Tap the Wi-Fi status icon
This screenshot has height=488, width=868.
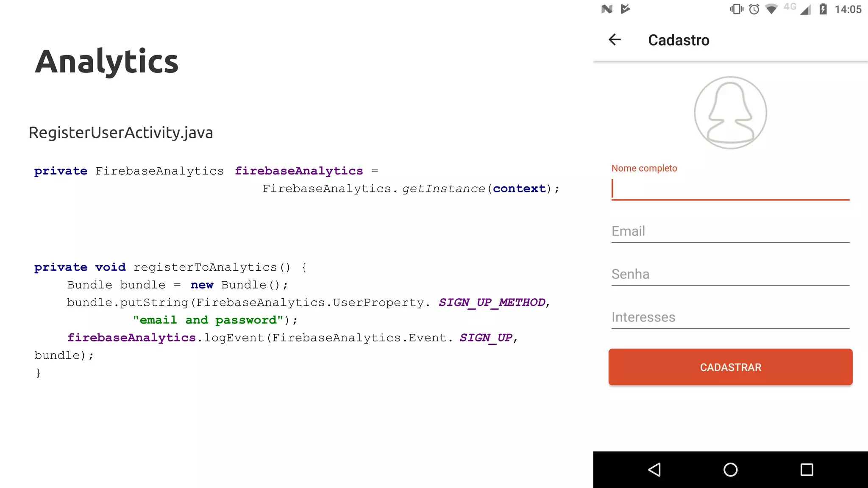[771, 9]
